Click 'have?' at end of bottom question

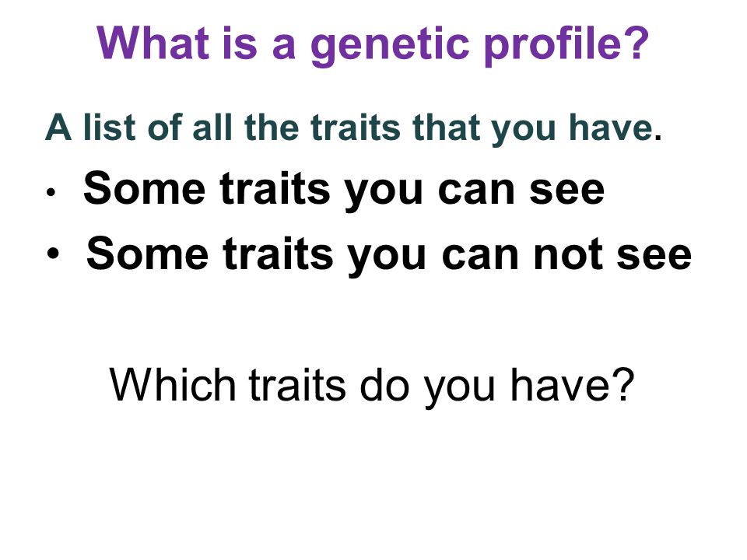pyautogui.click(x=572, y=384)
